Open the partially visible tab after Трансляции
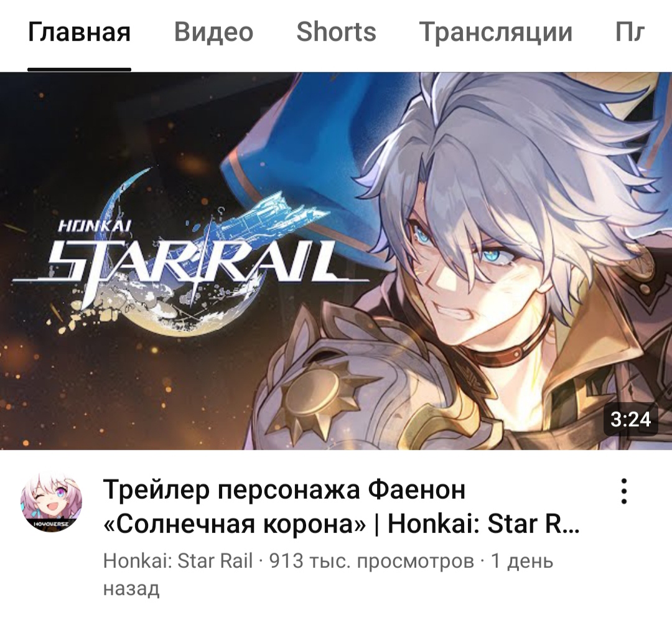 630,32
